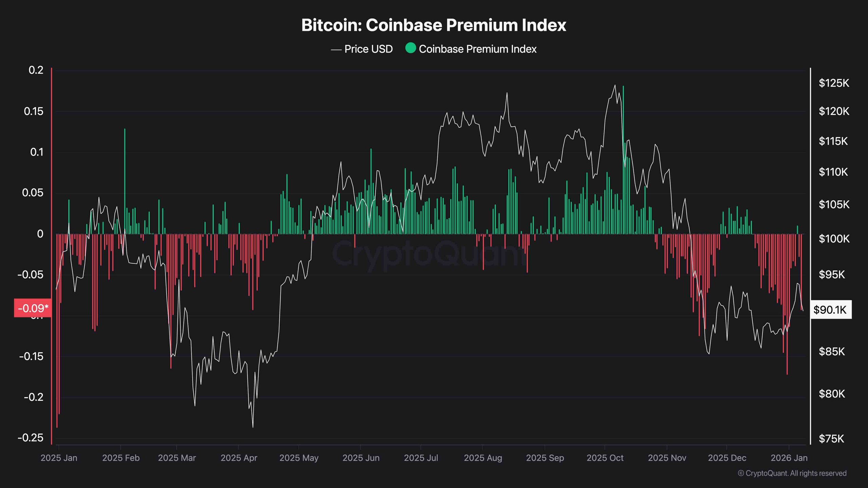868x488 pixels.
Task: Click the $90.1K current price badge
Action: 830,310
